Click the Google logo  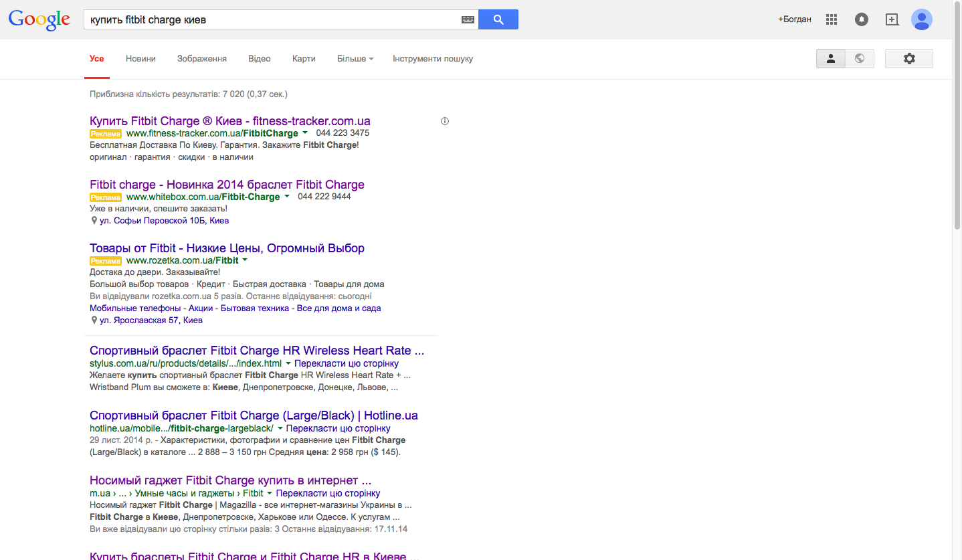(x=39, y=19)
